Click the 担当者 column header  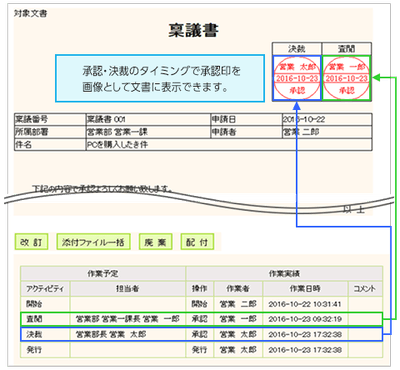128,289
